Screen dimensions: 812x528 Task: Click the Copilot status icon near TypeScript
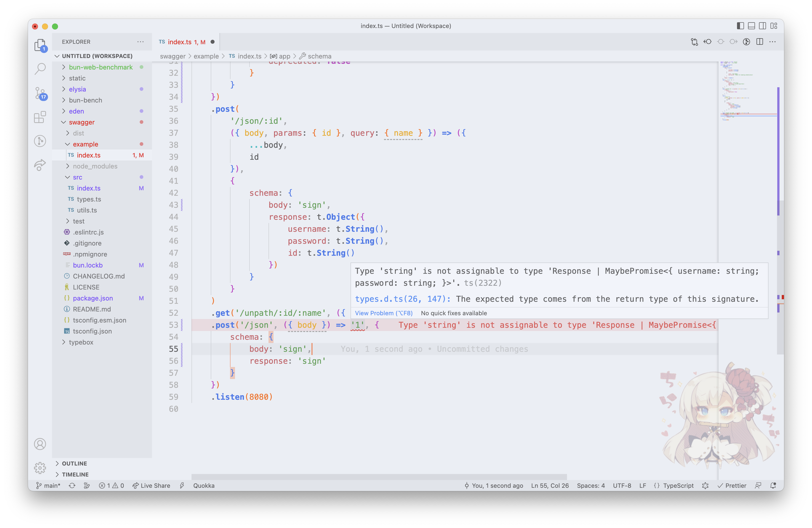705,485
